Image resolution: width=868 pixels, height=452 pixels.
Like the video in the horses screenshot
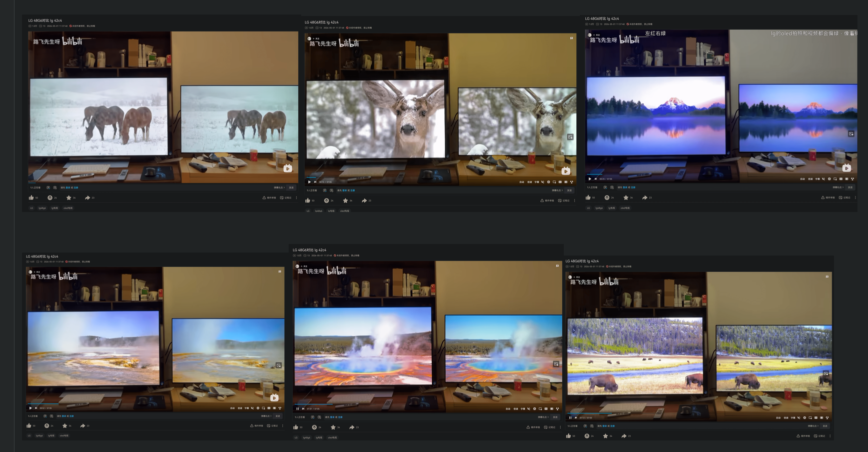tap(31, 197)
